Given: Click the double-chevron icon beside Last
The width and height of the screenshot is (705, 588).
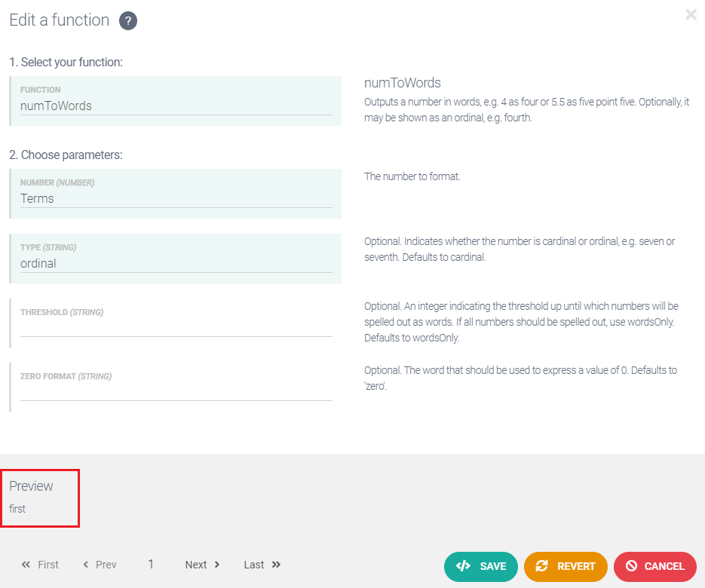Looking at the screenshot, I should 276,565.
